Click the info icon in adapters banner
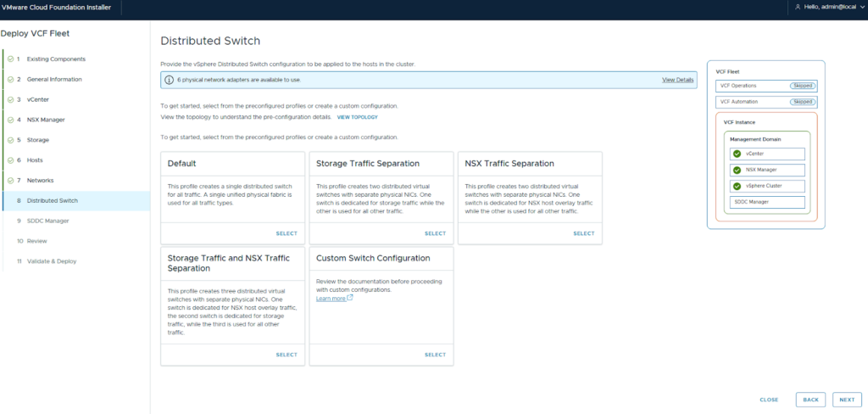The height and width of the screenshot is (414, 868). pos(170,80)
